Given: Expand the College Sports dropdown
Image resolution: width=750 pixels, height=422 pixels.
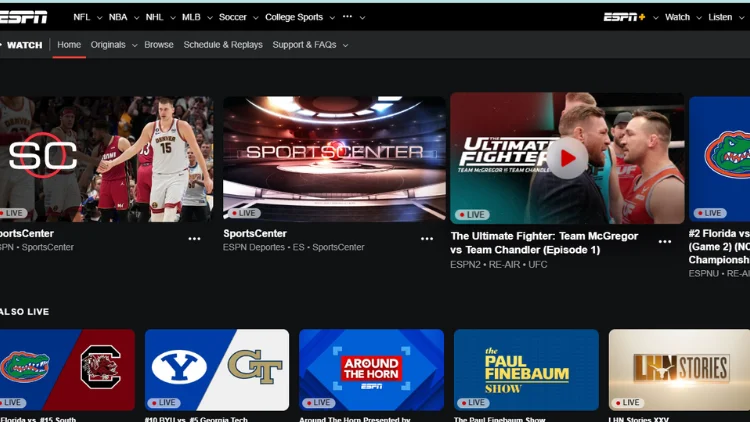Looking at the screenshot, I should click(x=299, y=17).
